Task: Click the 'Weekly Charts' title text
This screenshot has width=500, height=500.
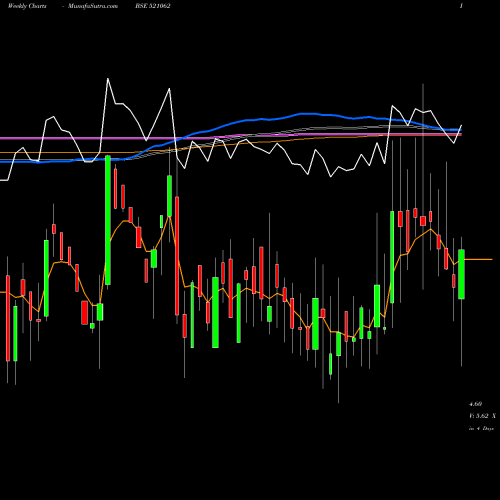Action: pyautogui.click(x=27, y=6)
